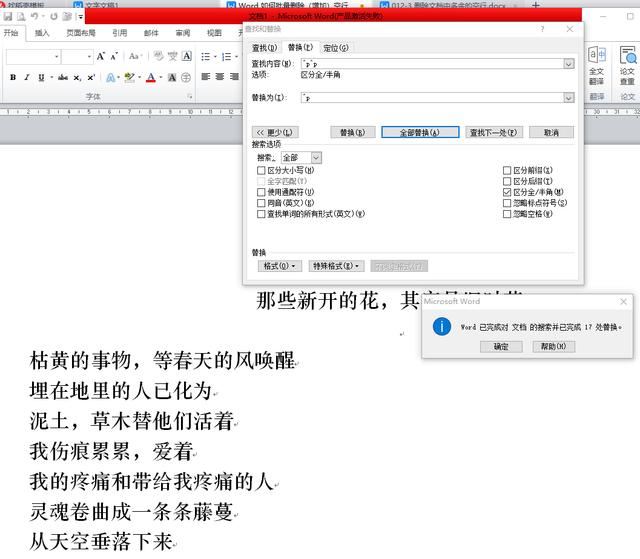Click the Bullets list icon
Image resolution: width=640 pixels, height=559 pixels.
pos(206,56)
